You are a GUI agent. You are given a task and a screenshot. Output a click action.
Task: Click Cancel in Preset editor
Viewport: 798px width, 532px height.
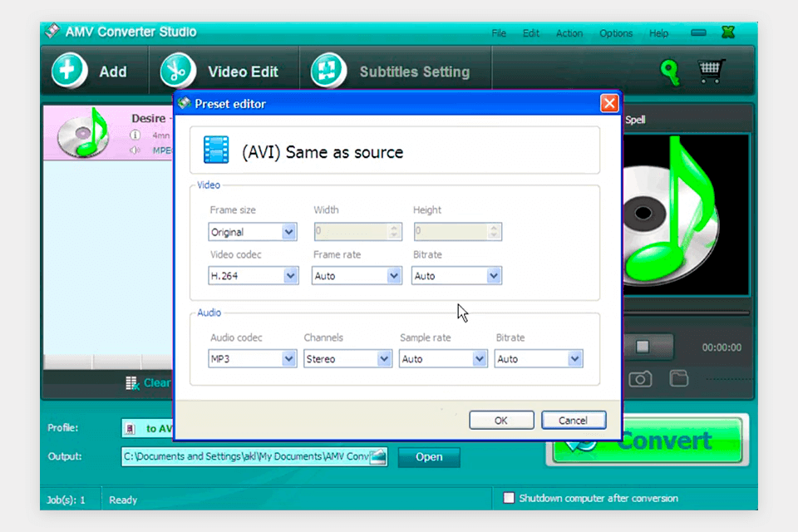pos(573,421)
